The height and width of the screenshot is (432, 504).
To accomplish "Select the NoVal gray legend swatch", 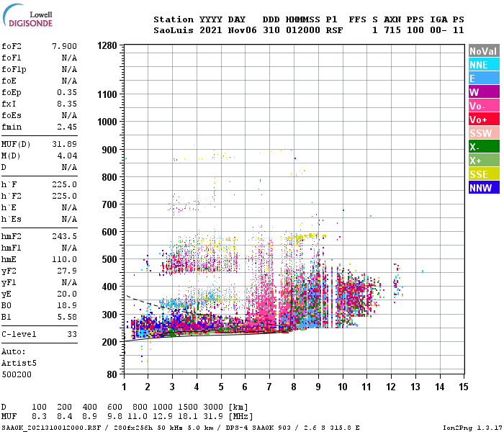I will [x=484, y=51].
